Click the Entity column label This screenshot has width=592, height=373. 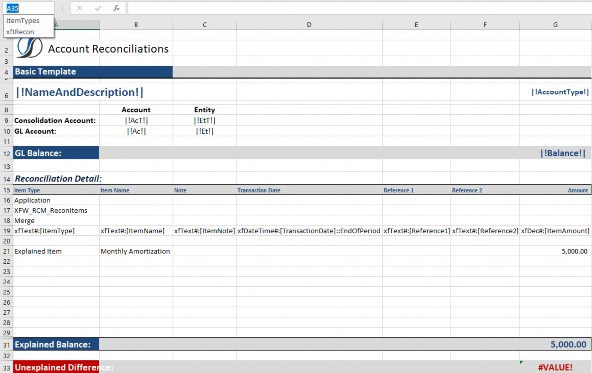205,110
